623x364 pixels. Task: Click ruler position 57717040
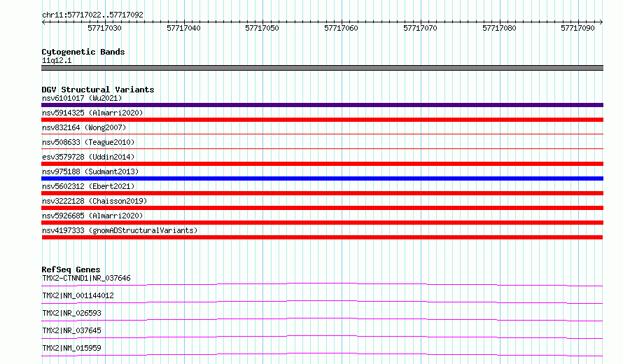[183, 28]
